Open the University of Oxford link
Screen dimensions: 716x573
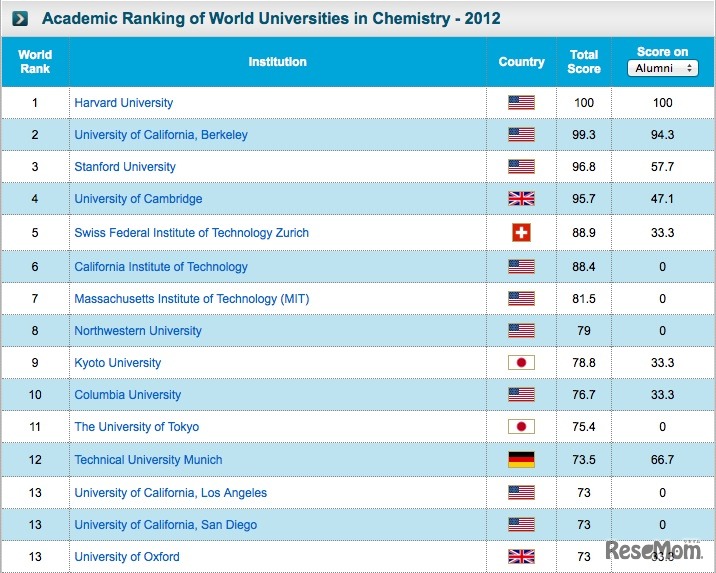[127, 557]
